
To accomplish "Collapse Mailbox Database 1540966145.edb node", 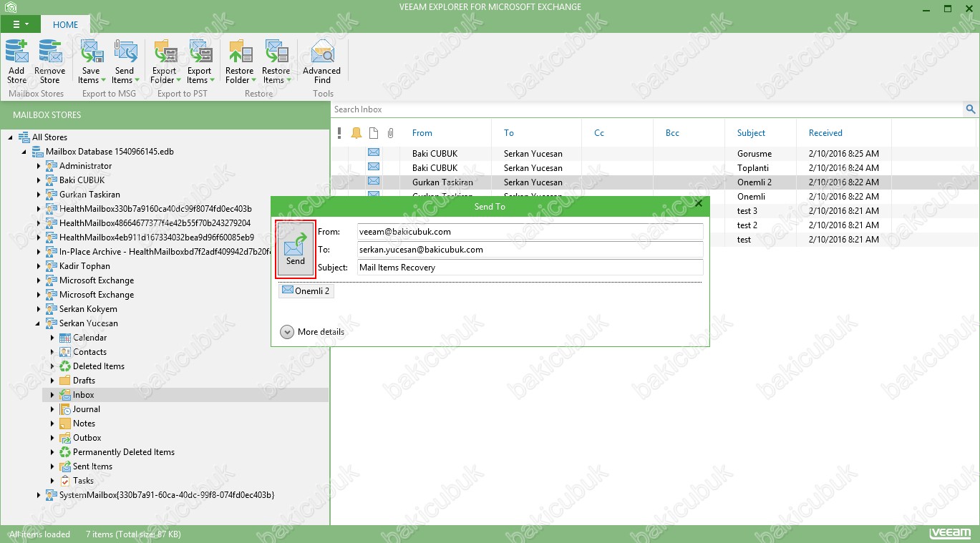I will (24, 152).
